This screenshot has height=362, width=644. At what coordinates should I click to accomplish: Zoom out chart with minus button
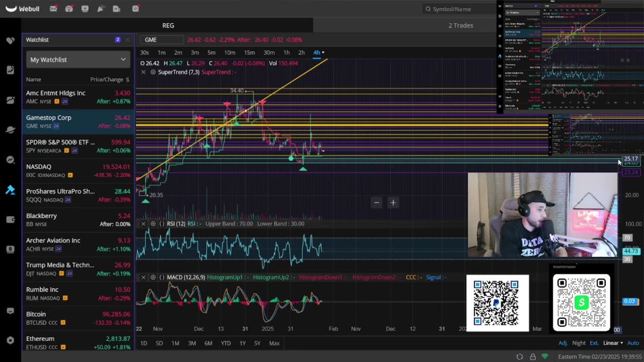coord(376,203)
